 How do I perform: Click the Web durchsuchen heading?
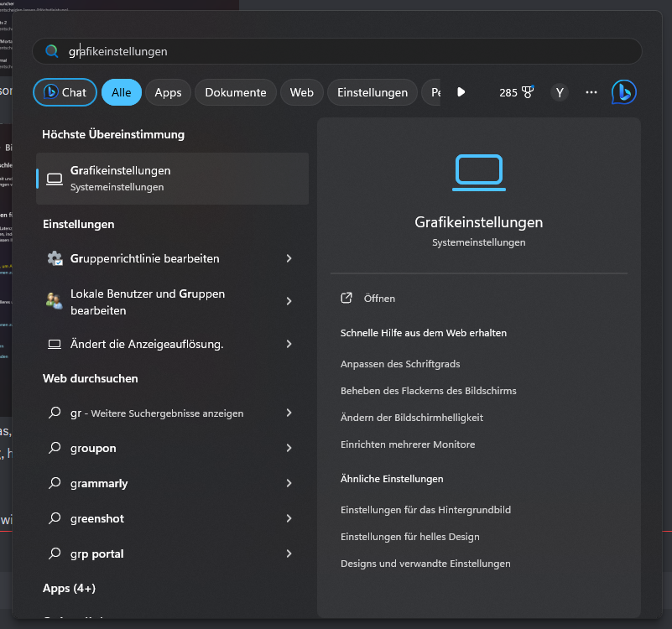(x=91, y=378)
